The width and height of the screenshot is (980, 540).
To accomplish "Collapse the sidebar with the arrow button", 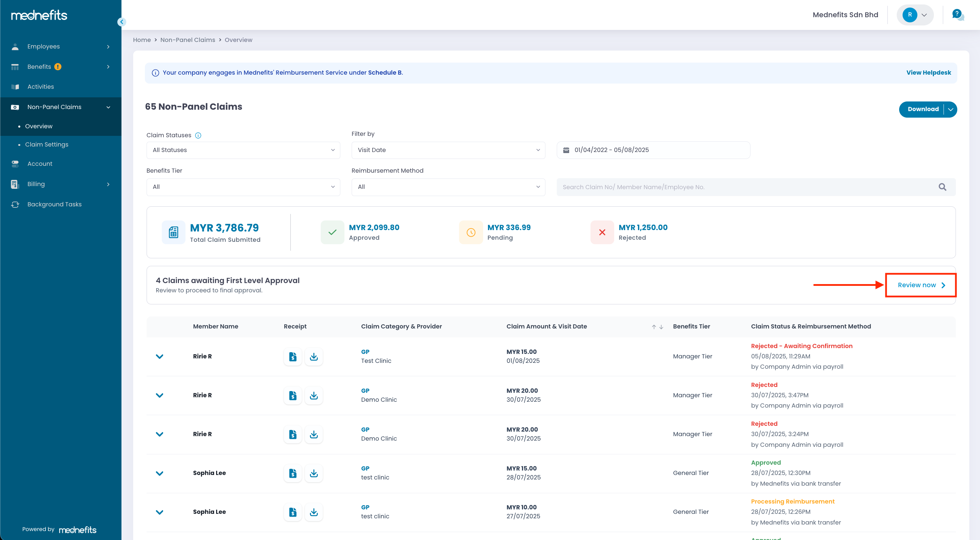I will [x=121, y=22].
